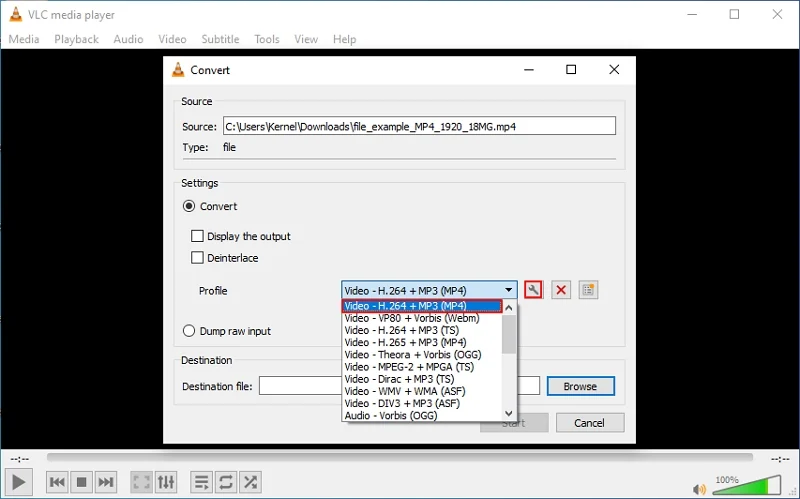This screenshot has width=800, height=499.
Task: Click the Cancel button
Action: pos(590,423)
